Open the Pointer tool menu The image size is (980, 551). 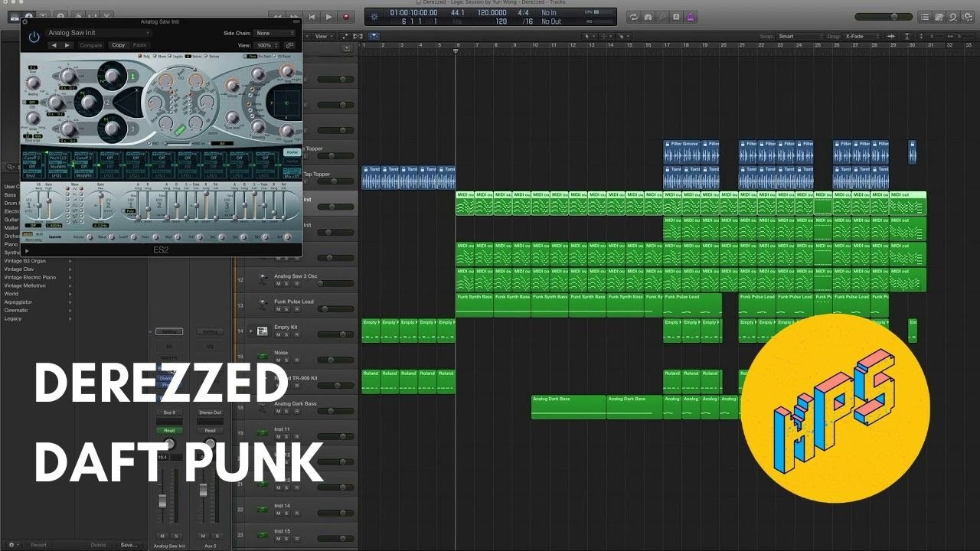click(x=588, y=36)
